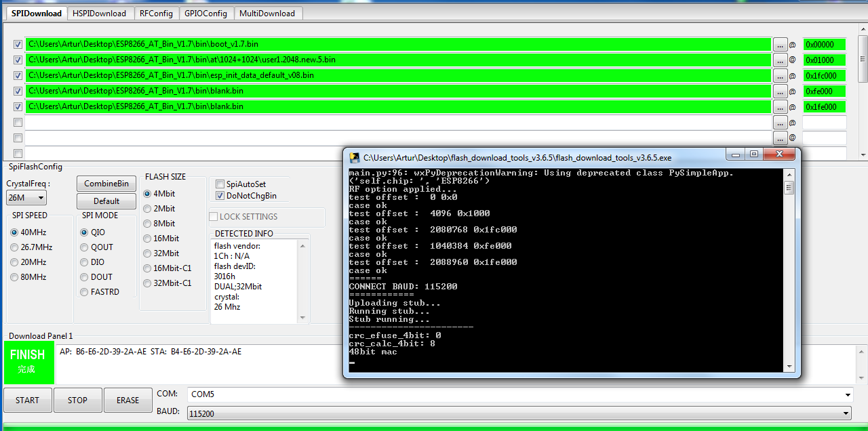Open the GPIOConfig tab
The width and height of the screenshot is (868, 431).
[206, 13]
